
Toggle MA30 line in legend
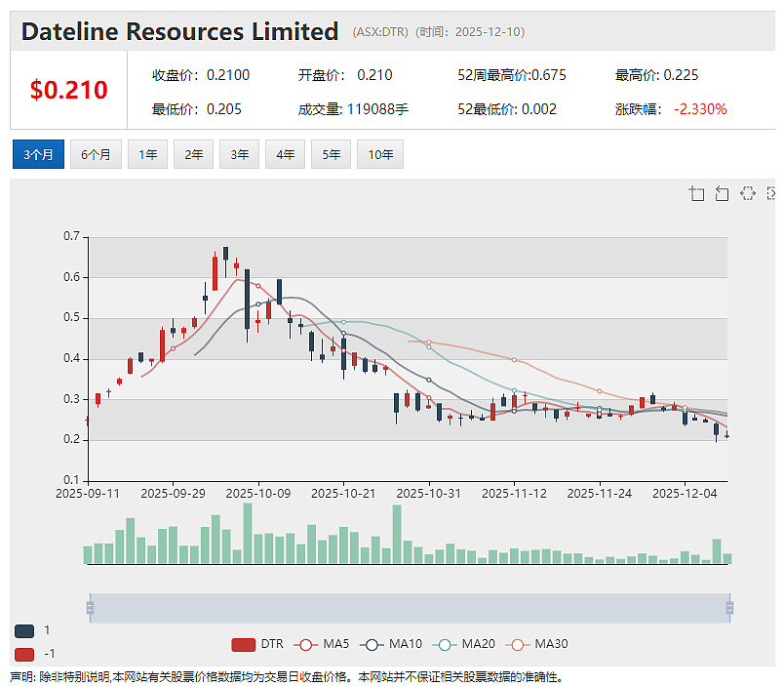click(x=537, y=644)
